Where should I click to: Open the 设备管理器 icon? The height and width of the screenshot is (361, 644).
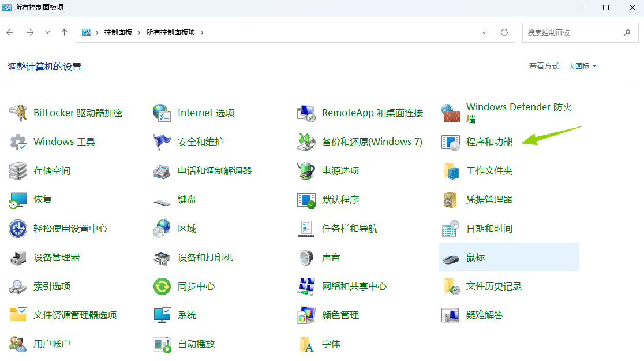point(18,258)
